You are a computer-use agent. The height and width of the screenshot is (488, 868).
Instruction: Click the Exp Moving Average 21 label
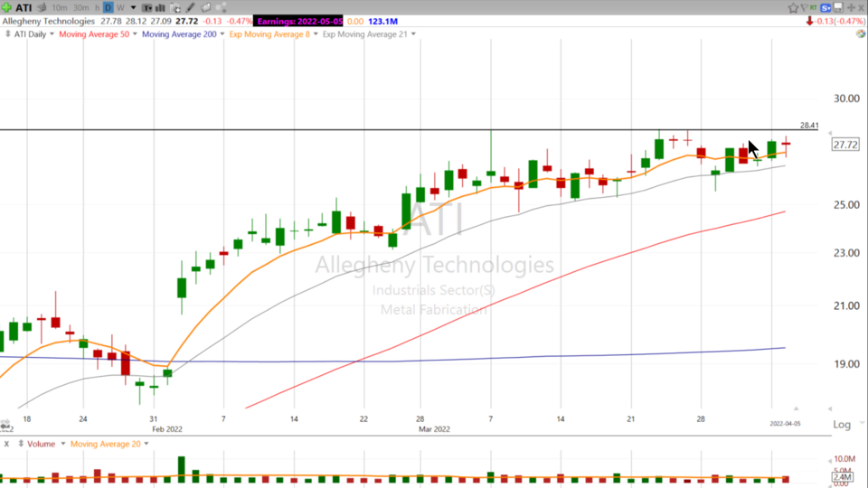click(x=364, y=34)
